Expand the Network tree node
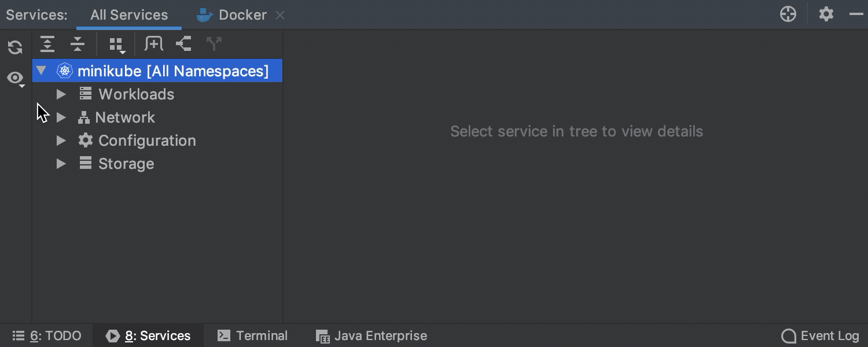 click(61, 117)
